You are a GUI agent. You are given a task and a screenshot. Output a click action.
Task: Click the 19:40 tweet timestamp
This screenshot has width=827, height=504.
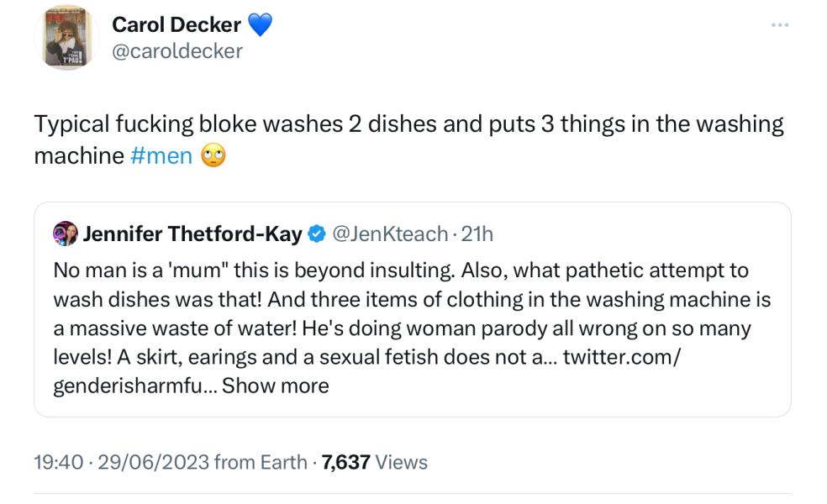click(55, 462)
